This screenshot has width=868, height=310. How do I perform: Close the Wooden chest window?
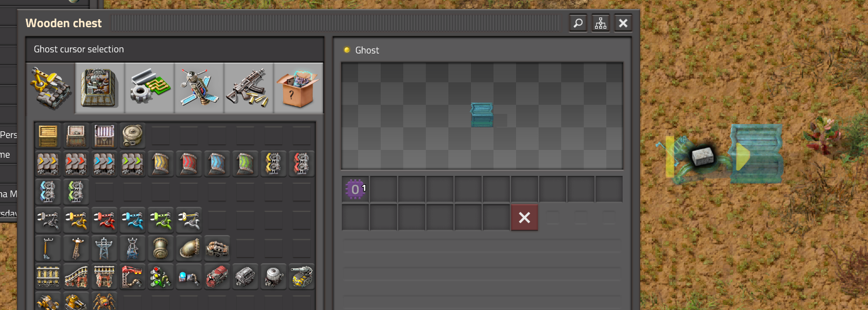(x=623, y=23)
